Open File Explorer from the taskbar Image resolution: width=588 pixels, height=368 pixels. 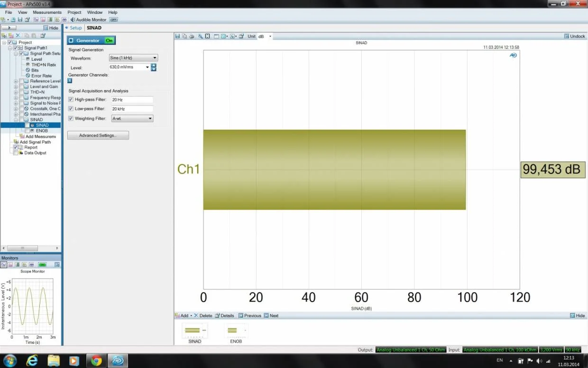click(x=53, y=360)
